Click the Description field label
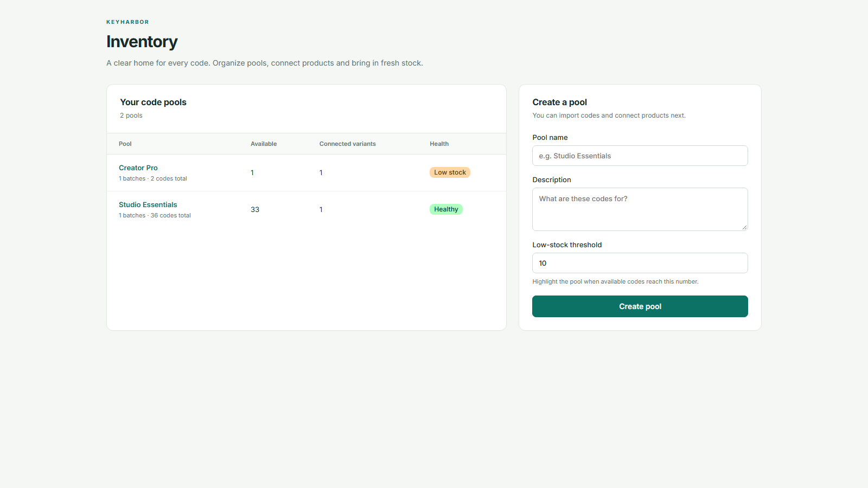Screen dimensions: 868x488 click(552, 180)
